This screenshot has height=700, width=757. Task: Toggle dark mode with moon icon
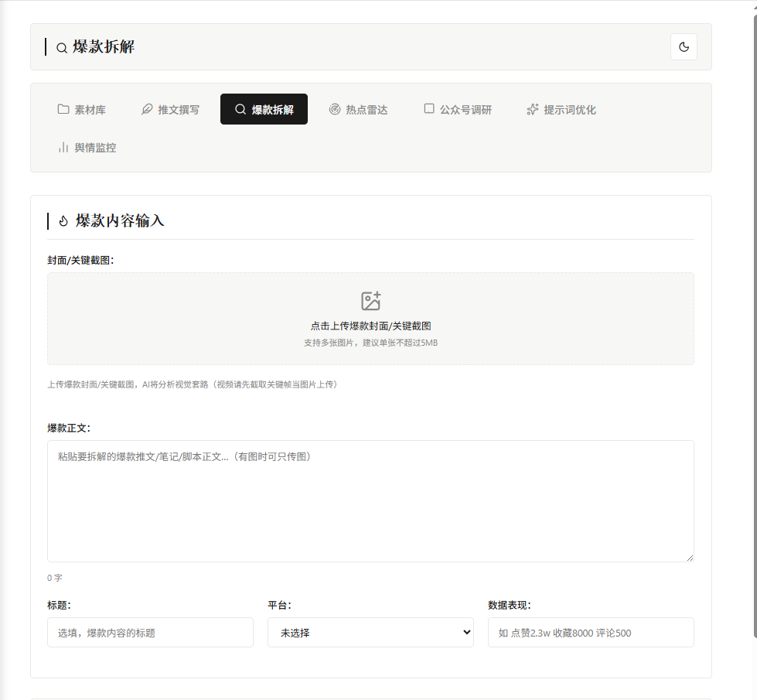[684, 47]
